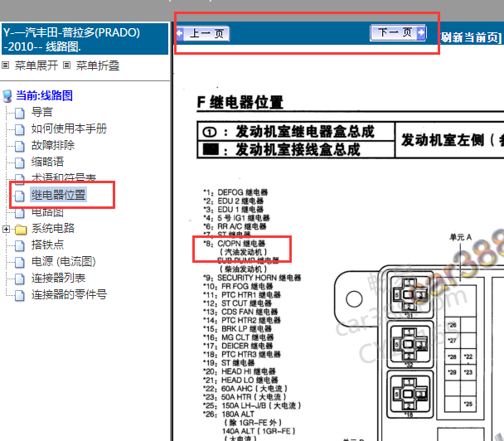This screenshot has width=504, height=441.
Task: Click the document icon beside 连接器列表
Action: [x=20, y=279]
